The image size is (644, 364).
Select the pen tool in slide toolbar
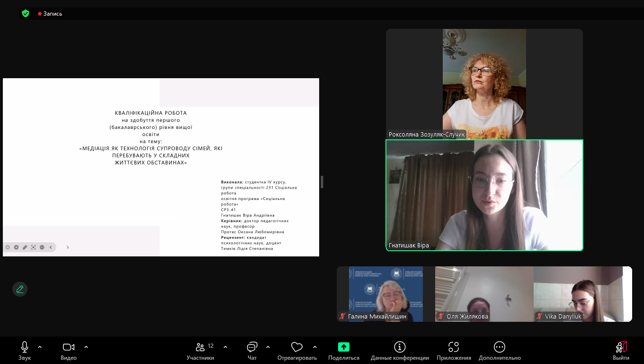(25, 247)
